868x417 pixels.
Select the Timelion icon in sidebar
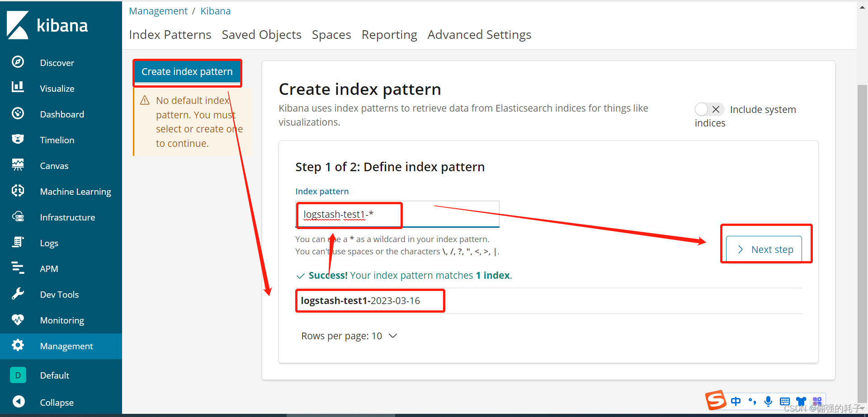pyautogui.click(x=18, y=139)
